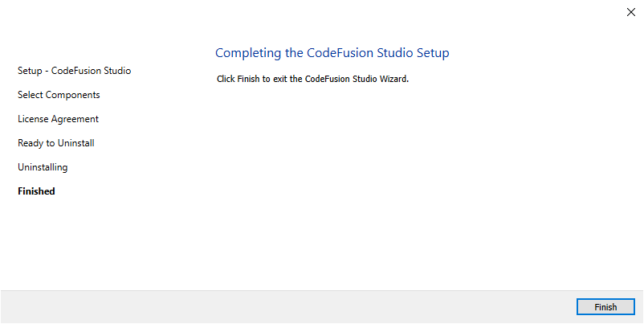Select Setup - CodeFusion Studio step
This screenshot has width=644, height=324.
click(x=75, y=71)
